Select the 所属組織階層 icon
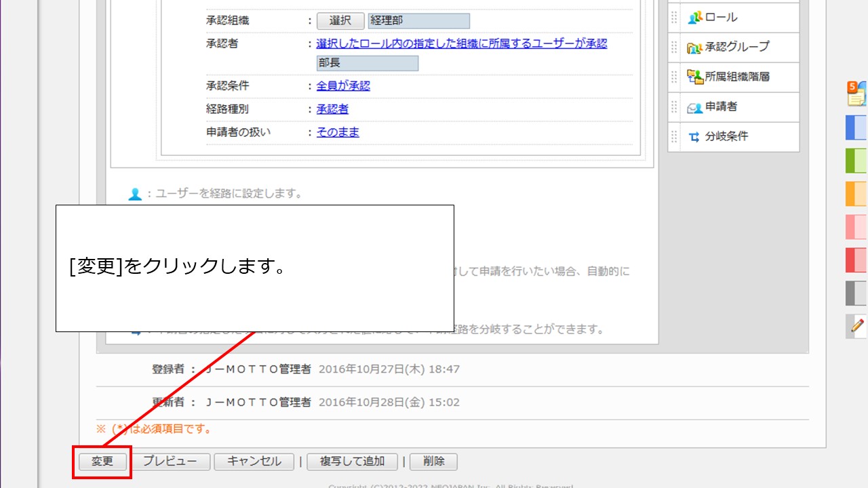 (694, 77)
